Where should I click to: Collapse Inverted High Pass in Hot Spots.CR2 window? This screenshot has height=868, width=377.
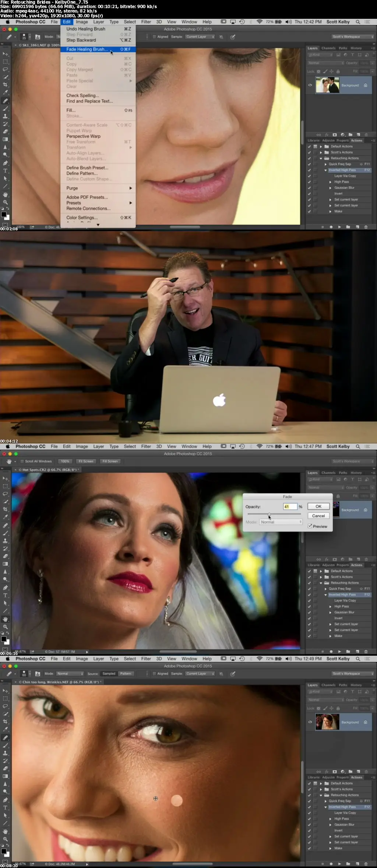tap(325, 595)
